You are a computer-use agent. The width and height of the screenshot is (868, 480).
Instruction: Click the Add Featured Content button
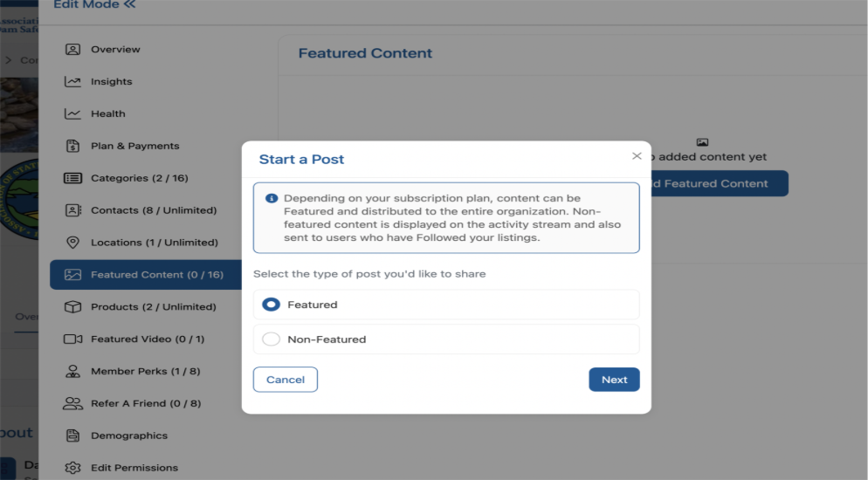pos(715,184)
